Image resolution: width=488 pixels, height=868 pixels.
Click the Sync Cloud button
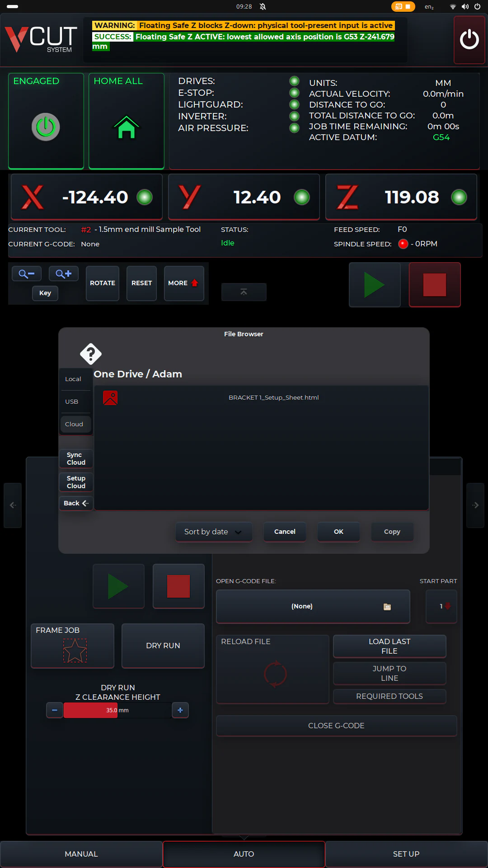76,458
